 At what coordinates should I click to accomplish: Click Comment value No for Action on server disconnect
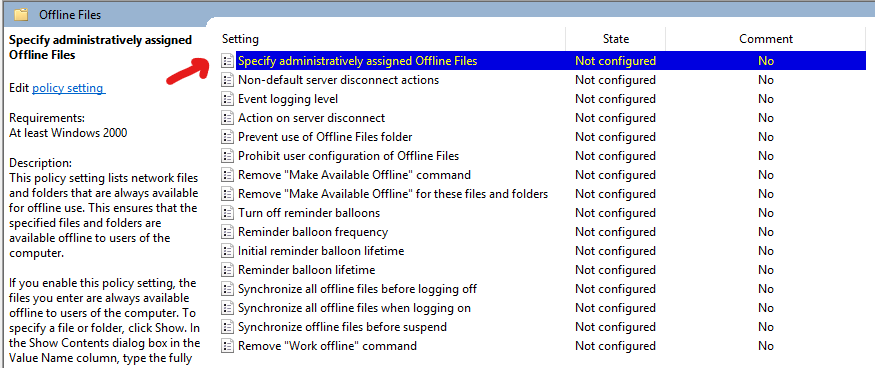(766, 118)
